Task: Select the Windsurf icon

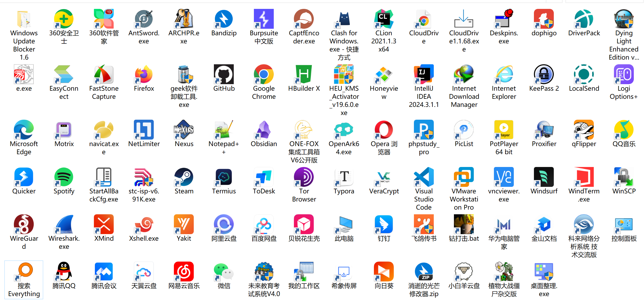Action: 544,177
